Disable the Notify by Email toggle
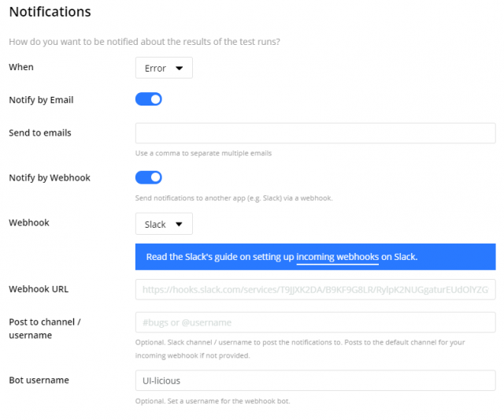 [149, 99]
